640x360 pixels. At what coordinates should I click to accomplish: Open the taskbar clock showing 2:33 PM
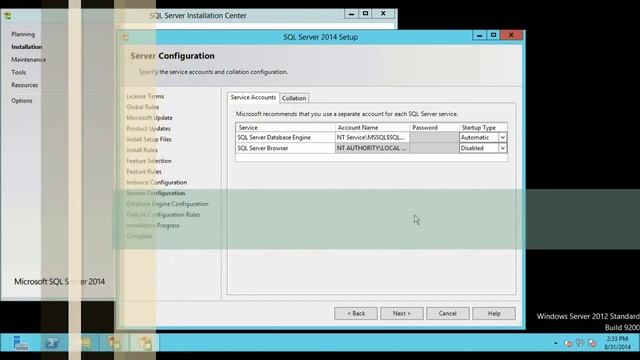617,343
